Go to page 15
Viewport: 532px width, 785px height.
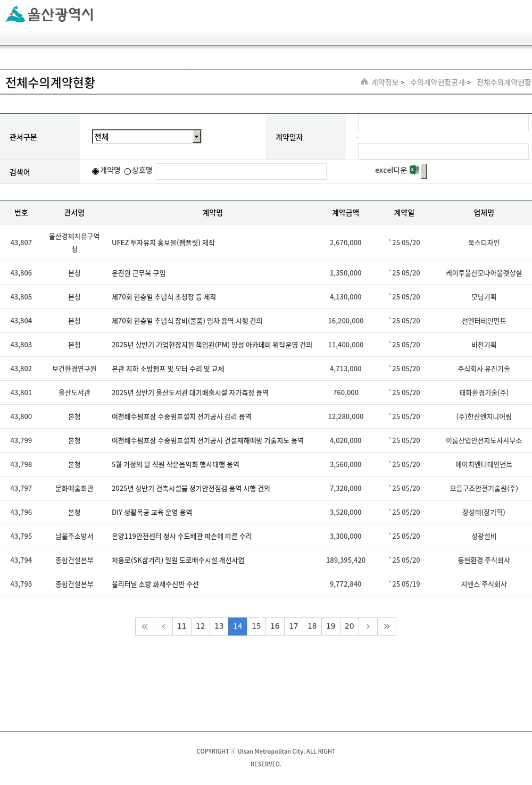256,627
